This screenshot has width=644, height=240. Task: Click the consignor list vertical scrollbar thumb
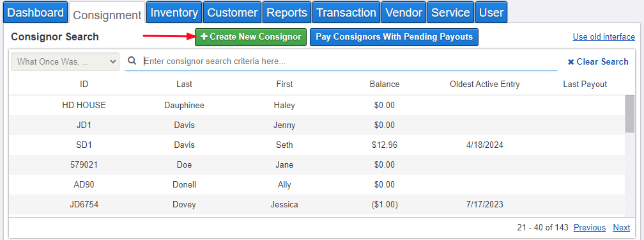coord(629,114)
